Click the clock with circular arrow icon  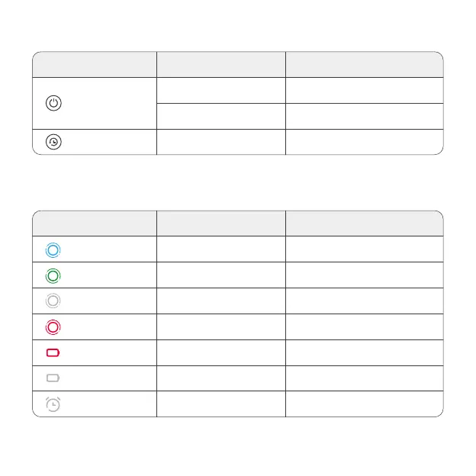click(x=53, y=142)
